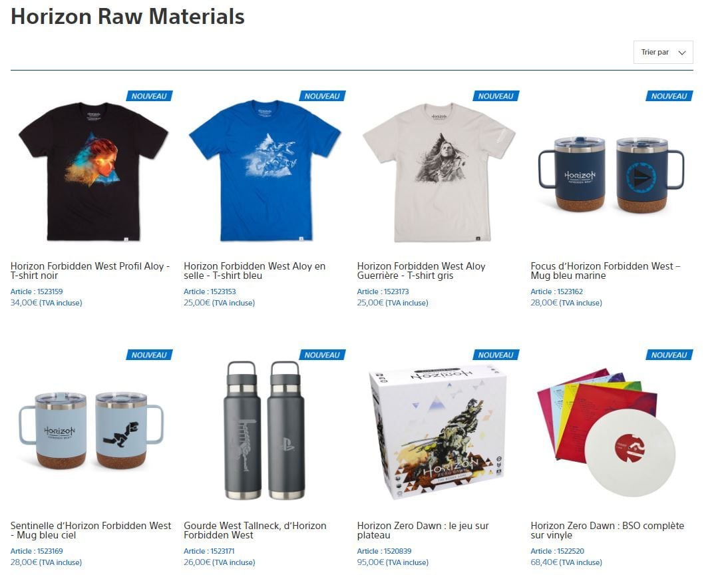Viewport: 728px width, 577px height.
Task: Open the vinyl soundtrack product image
Action: tap(606, 432)
